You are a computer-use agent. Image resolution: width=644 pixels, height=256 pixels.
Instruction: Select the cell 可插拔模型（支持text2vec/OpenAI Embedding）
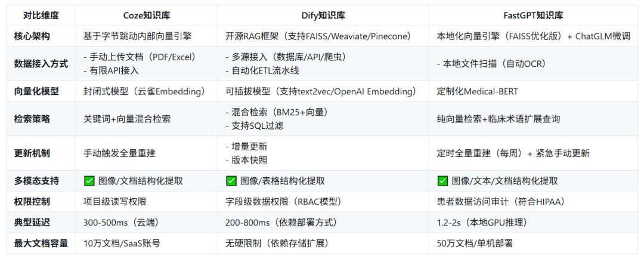click(324, 92)
